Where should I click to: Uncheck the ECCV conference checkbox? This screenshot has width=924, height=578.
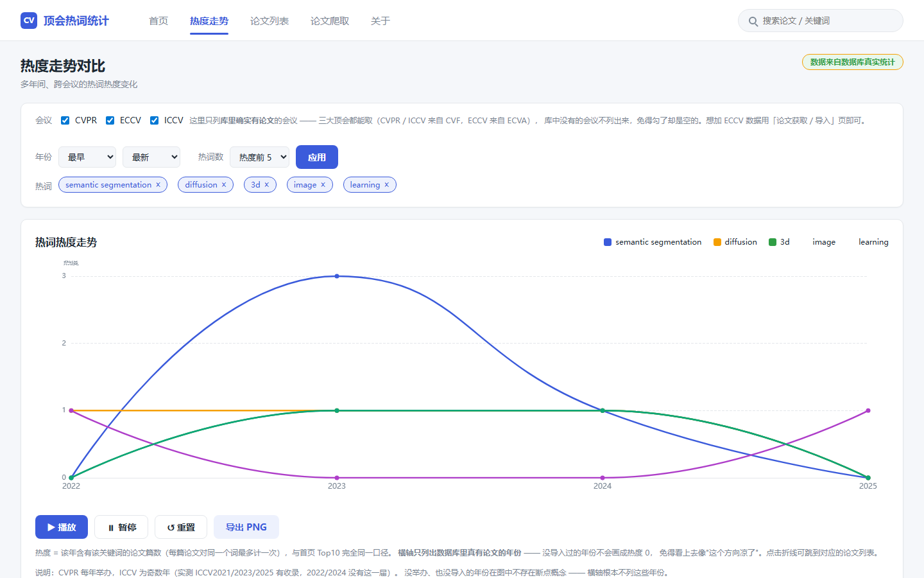point(110,120)
